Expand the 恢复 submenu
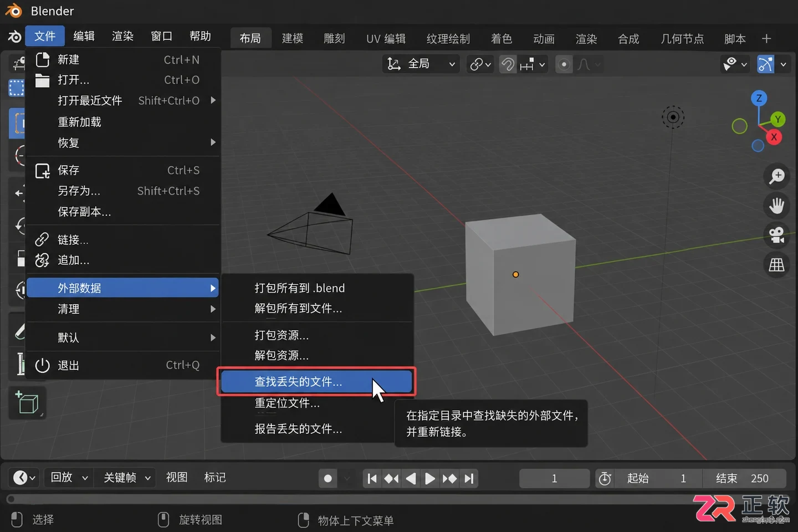This screenshot has height=532, width=798. [123, 142]
